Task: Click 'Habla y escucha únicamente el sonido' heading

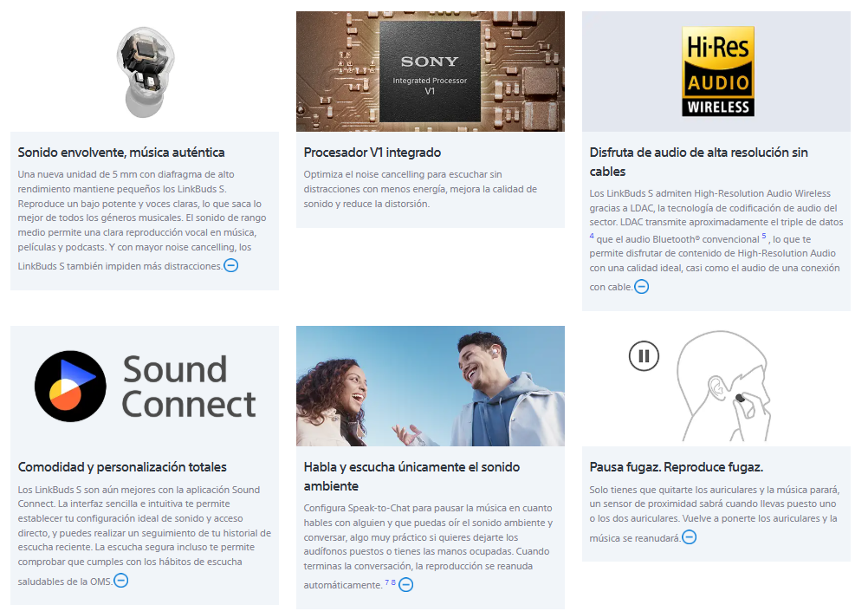Action: pyautogui.click(x=411, y=477)
